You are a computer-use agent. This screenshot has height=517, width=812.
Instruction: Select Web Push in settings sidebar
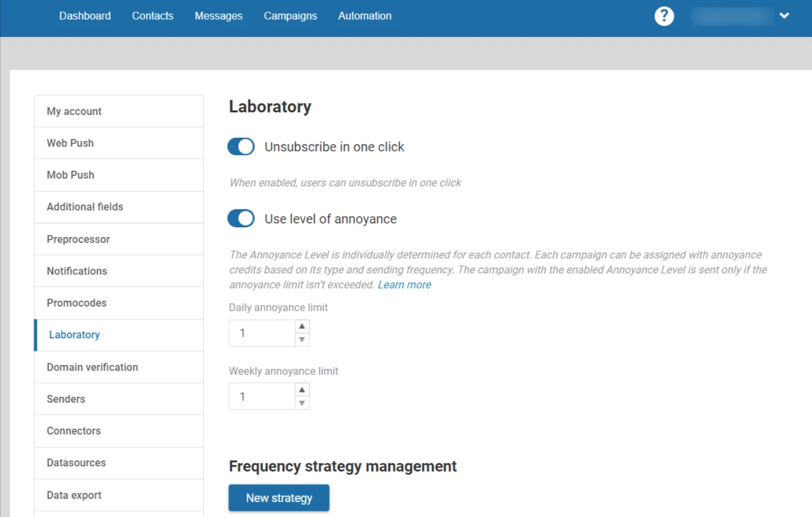click(x=70, y=143)
